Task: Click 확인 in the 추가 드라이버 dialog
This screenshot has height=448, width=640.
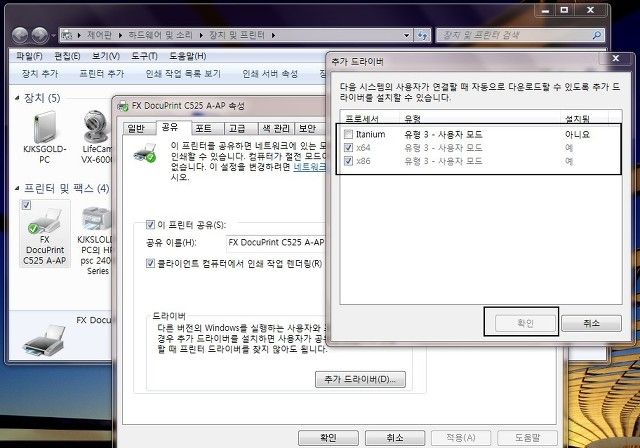Action: coord(525,324)
